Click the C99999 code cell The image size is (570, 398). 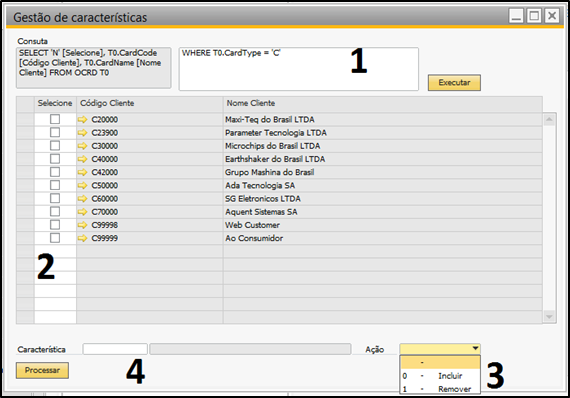(149, 238)
